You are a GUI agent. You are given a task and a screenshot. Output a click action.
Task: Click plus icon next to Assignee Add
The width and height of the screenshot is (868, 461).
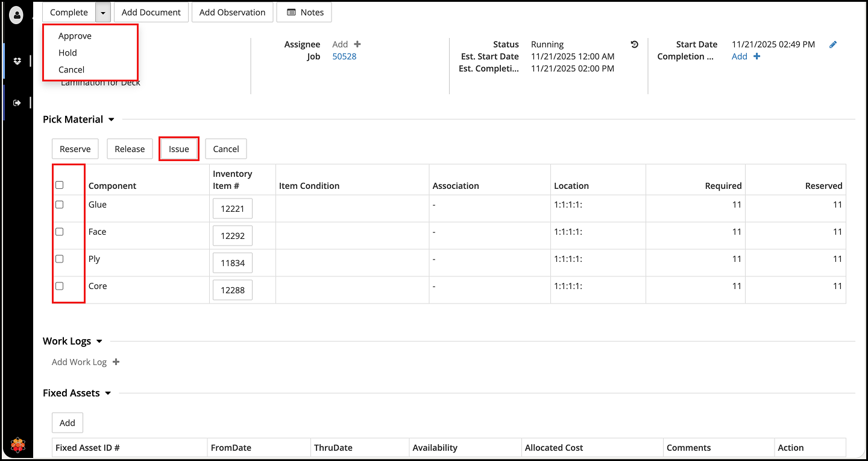pyautogui.click(x=357, y=44)
